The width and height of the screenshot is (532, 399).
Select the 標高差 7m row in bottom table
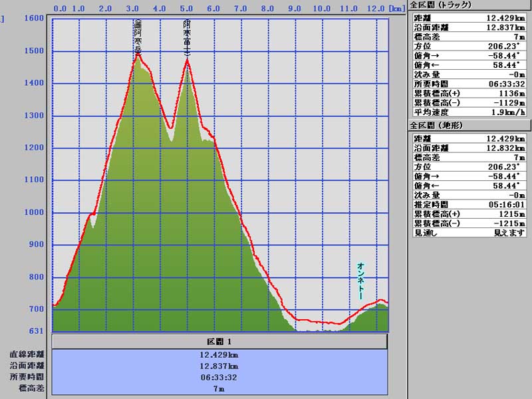219,388
